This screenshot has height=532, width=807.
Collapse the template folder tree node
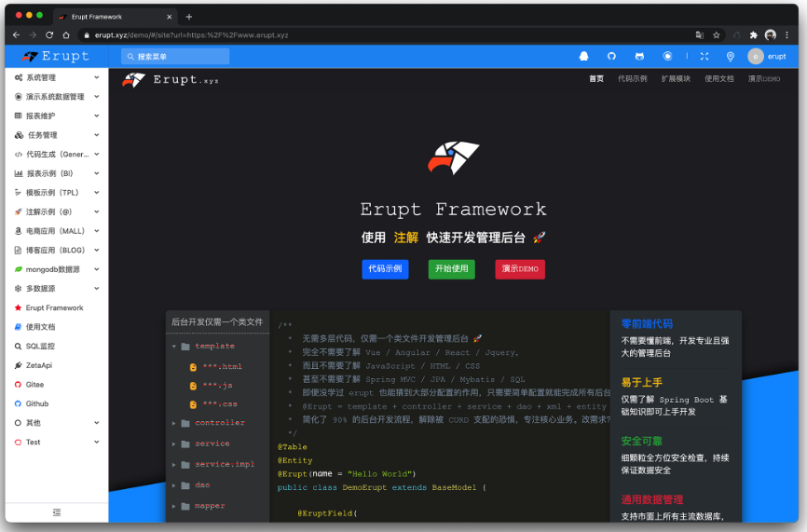point(174,347)
